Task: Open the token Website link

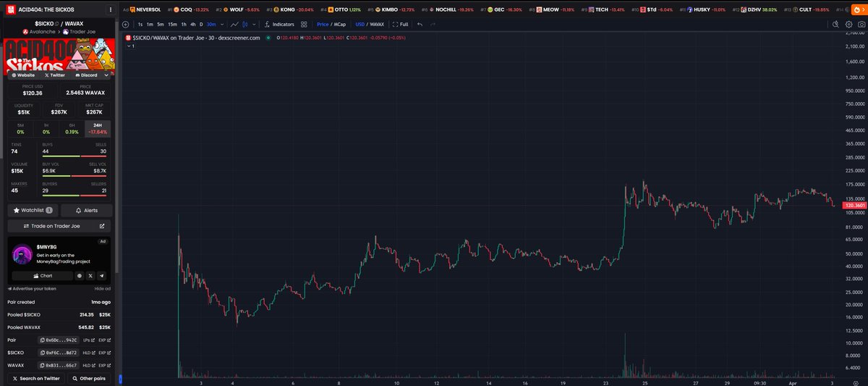Action: pyautogui.click(x=23, y=75)
